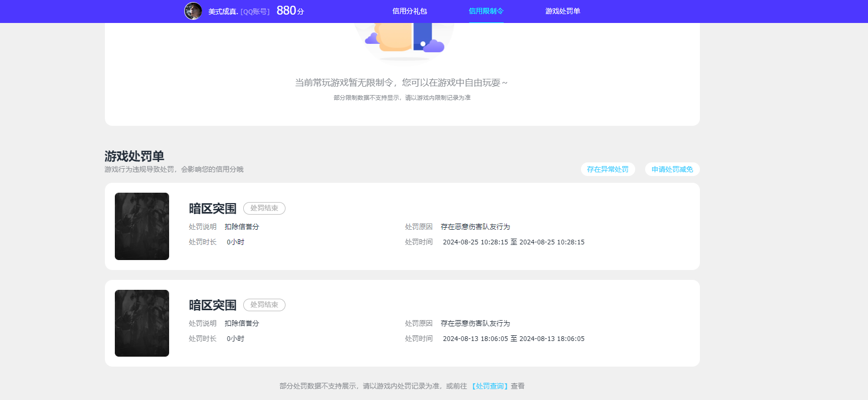Screen dimensions: 868x400
Task: Click 扣除信誉分 in the 2024-08-13 penalty
Action: coord(242,323)
